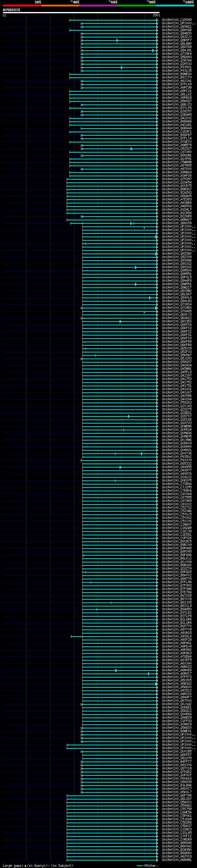
Task: Select the UniRef100_A5HSG7 entry
Action: [x=177, y=101]
